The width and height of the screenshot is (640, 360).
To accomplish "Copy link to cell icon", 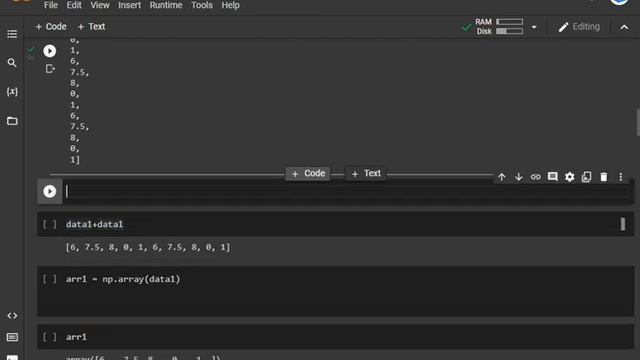I will point(536,177).
